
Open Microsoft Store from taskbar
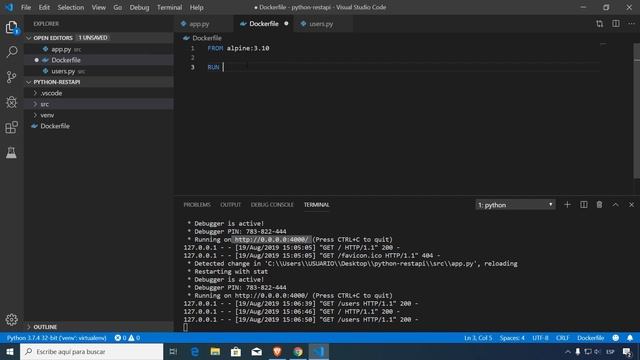click(x=236, y=351)
